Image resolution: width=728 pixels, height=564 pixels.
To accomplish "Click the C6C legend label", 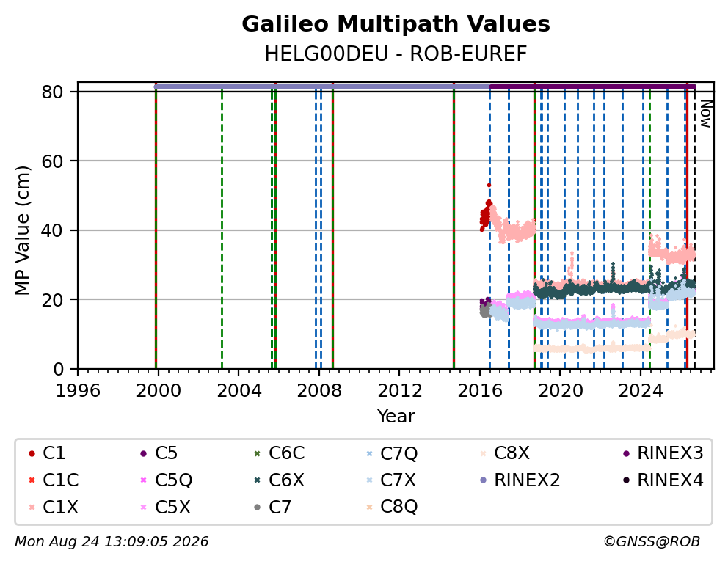I will tap(286, 453).
